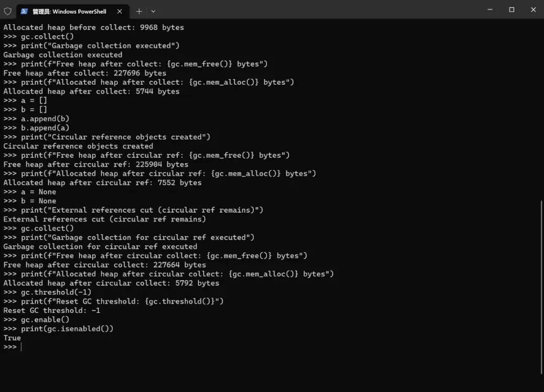Click the empty title bar area
This screenshot has height=392, width=544.
point(312,10)
